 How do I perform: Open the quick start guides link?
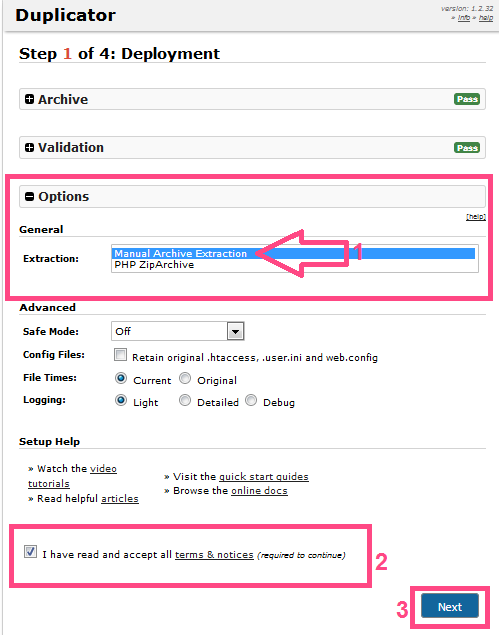pyautogui.click(x=264, y=477)
